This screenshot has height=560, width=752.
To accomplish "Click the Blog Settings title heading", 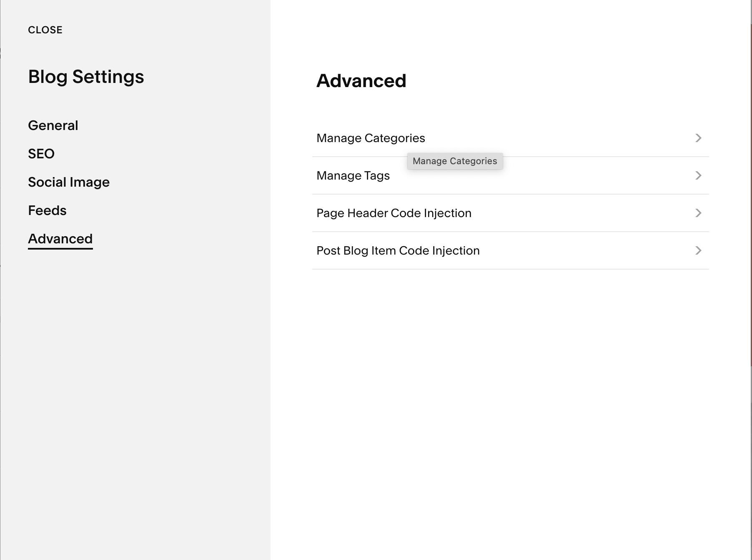I will click(86, 77).
